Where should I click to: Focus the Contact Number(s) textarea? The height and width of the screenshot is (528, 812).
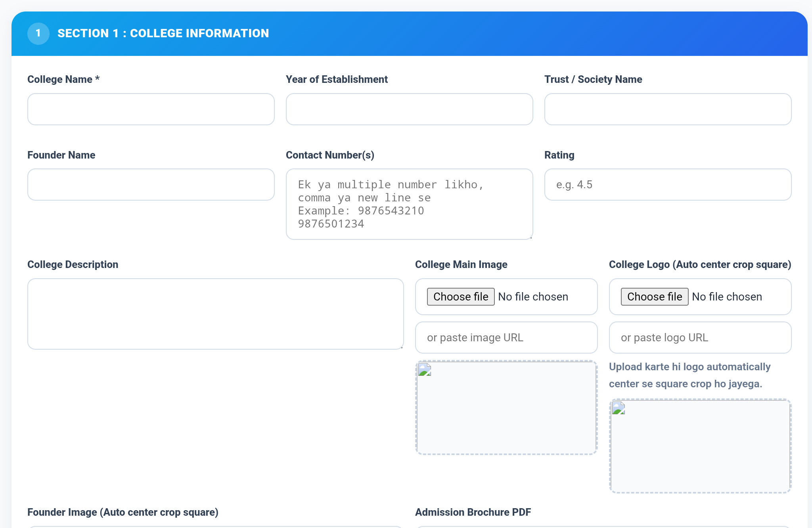point(410,204)
